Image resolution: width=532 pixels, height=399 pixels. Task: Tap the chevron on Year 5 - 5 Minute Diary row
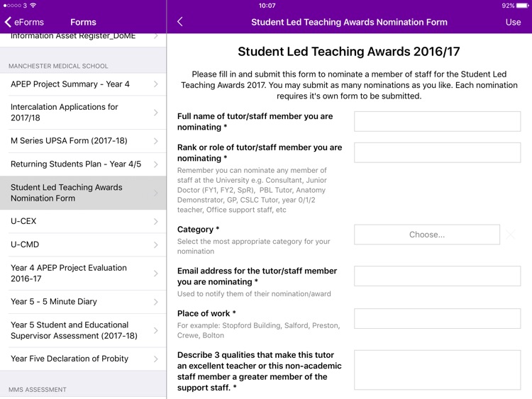pos(156,302)
